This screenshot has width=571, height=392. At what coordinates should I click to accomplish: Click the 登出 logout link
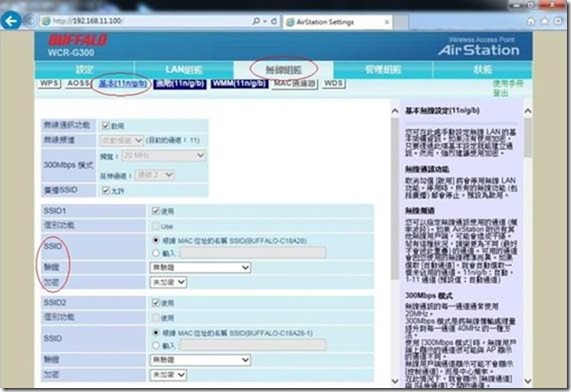(x=500, y=93)
